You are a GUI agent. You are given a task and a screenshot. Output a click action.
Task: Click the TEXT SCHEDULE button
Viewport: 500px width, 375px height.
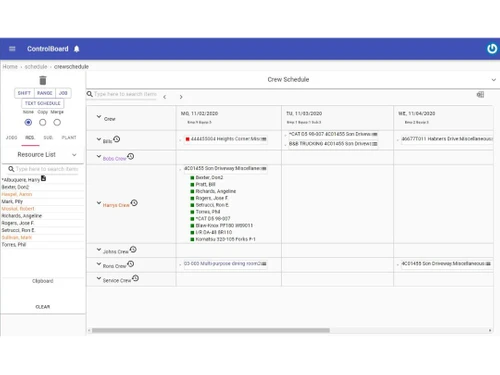coord(43,103)
